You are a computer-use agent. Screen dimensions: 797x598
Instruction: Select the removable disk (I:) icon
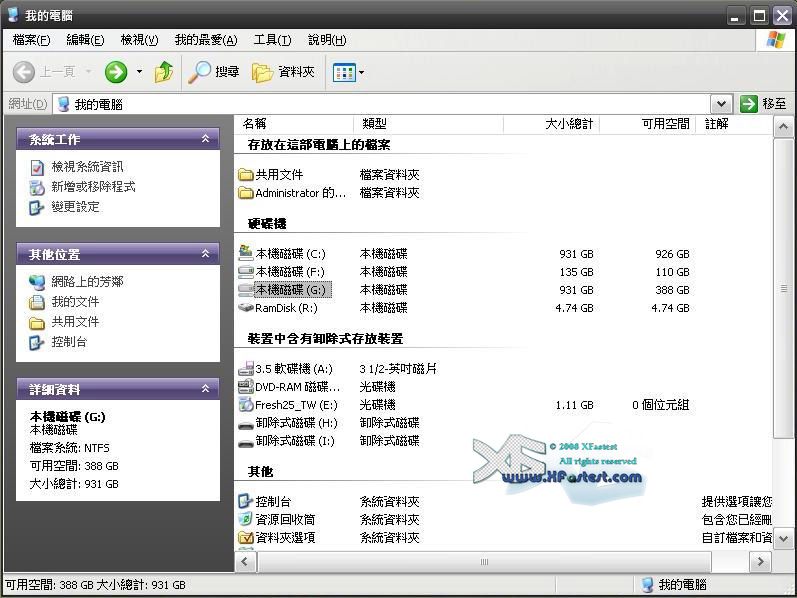coord(246,443)
